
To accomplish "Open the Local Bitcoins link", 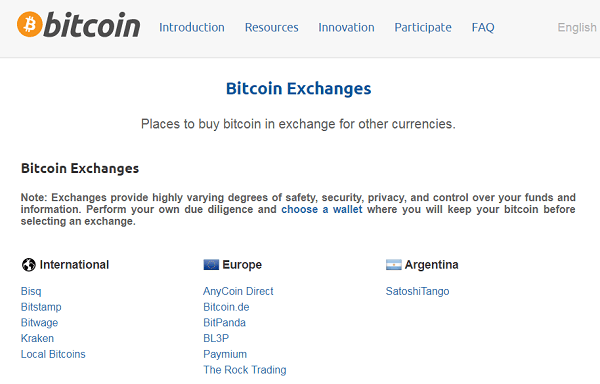I will point(53,354).
